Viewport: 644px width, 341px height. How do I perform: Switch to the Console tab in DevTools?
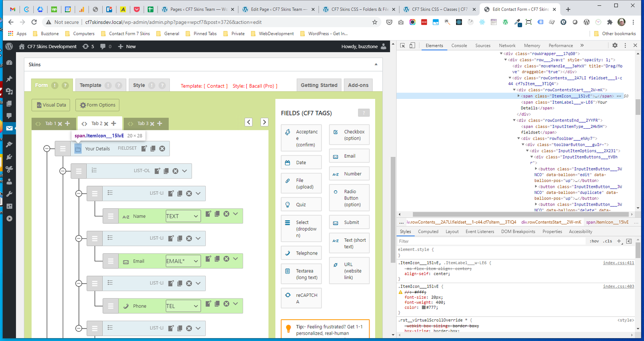pyautogui.click(x=459, y=45)
